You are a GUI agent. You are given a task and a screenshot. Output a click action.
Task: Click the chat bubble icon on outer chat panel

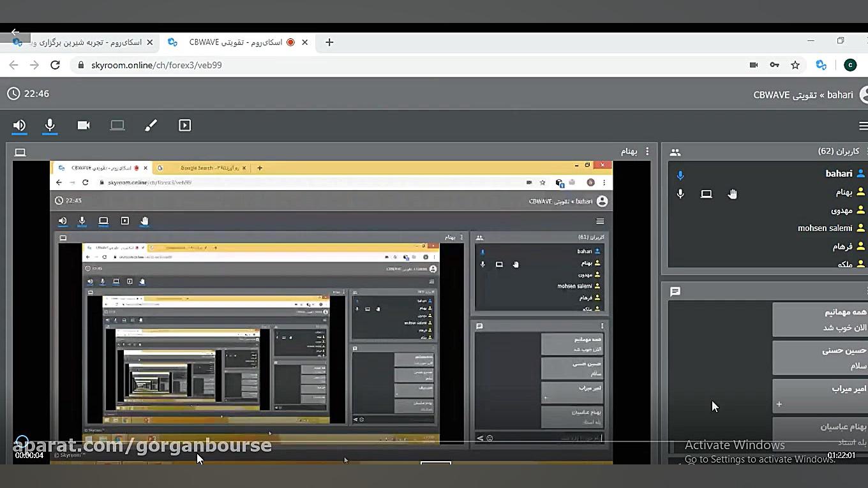(675, 292)
